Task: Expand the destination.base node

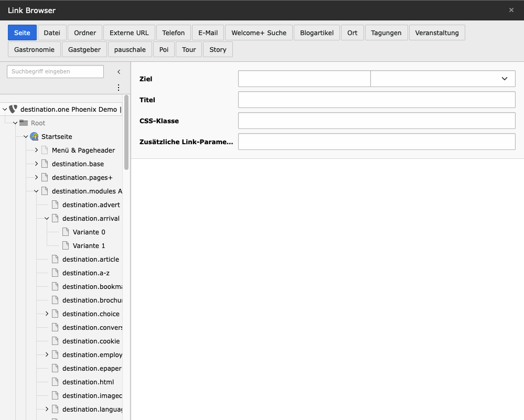Action: click(36, 164)
